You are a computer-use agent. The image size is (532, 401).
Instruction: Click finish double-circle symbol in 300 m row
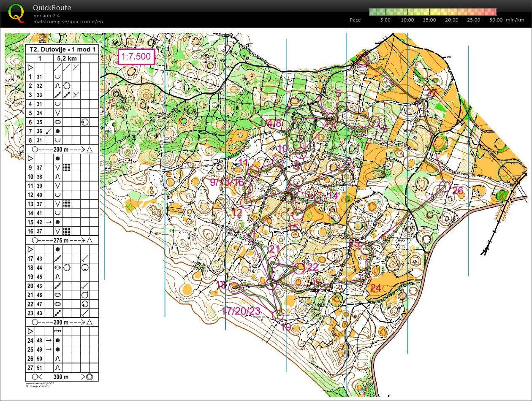point(90,377)
